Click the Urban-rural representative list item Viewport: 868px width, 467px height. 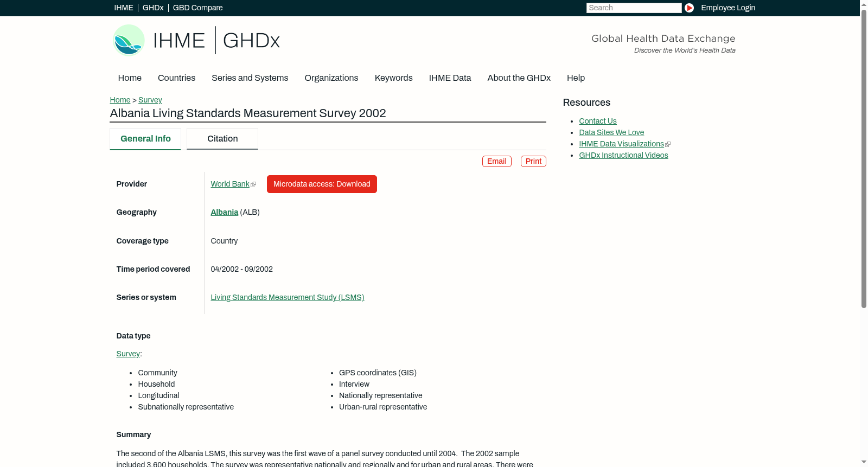pyautogui.click(x=383, y=407)
